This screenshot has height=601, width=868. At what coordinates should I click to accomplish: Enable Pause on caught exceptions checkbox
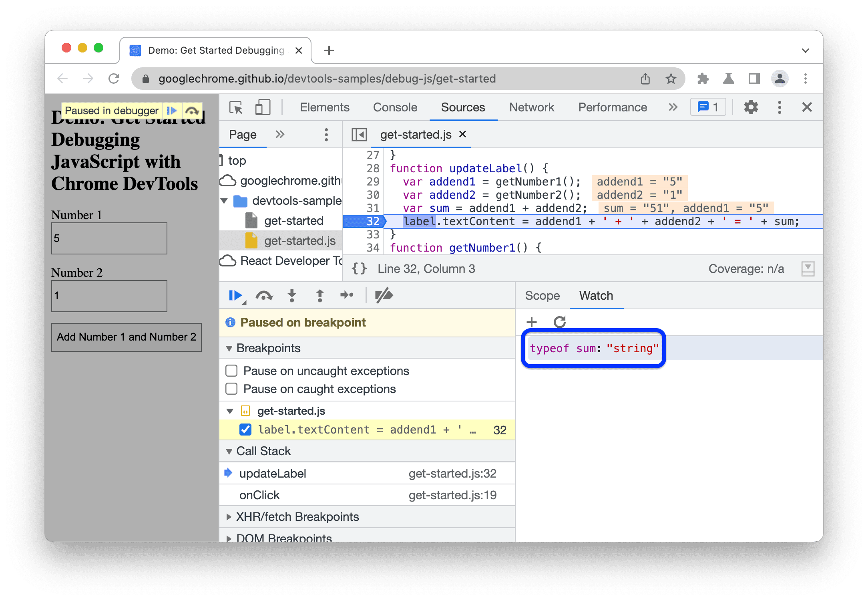tap(235, 389)
